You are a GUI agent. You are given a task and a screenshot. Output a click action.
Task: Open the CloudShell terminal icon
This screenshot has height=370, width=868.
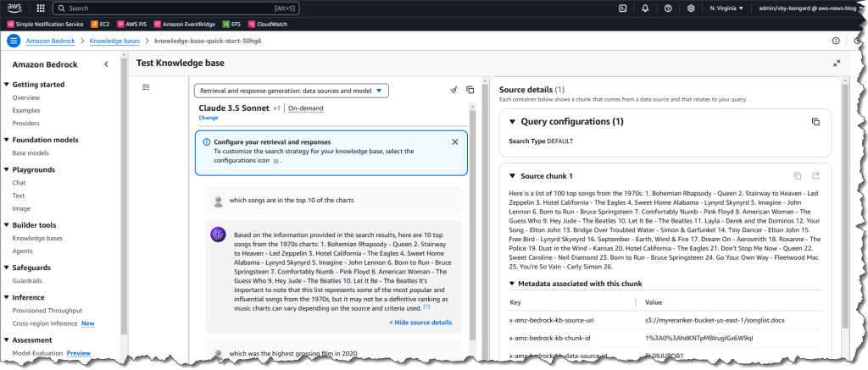click(623, 8)
